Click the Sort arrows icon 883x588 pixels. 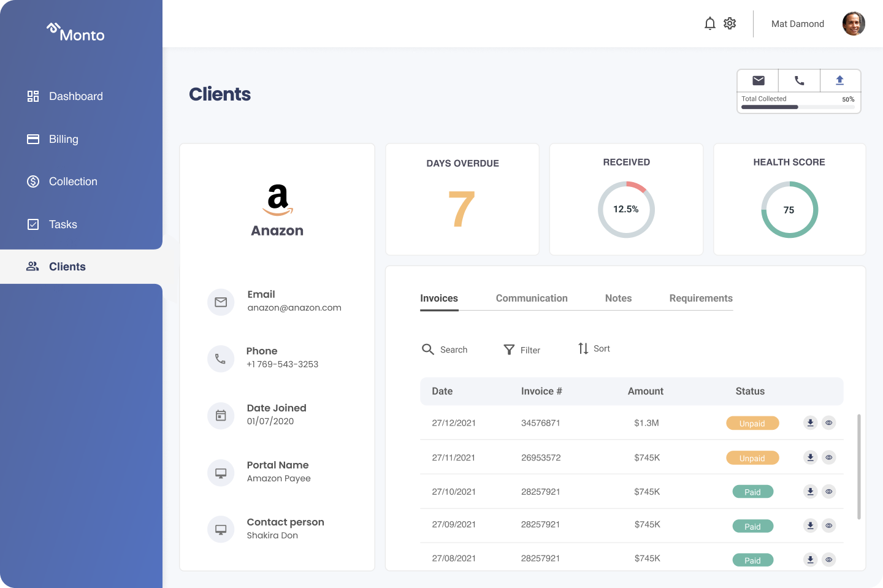[x=583, y=348]
